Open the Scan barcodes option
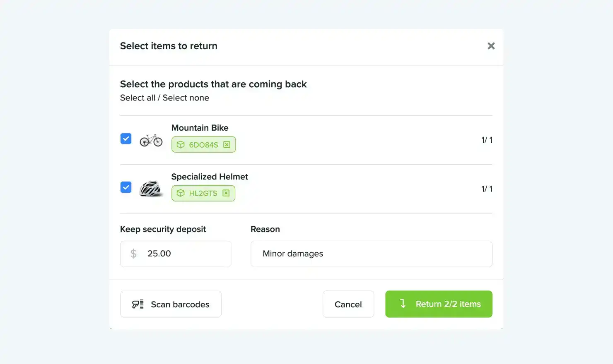This screenshot has width=613, height=364. click(171, 304)
